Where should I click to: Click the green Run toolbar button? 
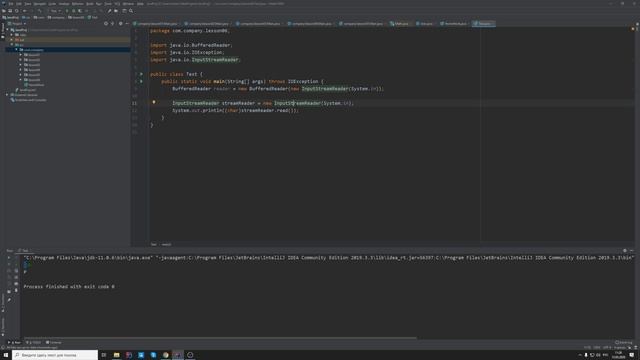[67, 11]
